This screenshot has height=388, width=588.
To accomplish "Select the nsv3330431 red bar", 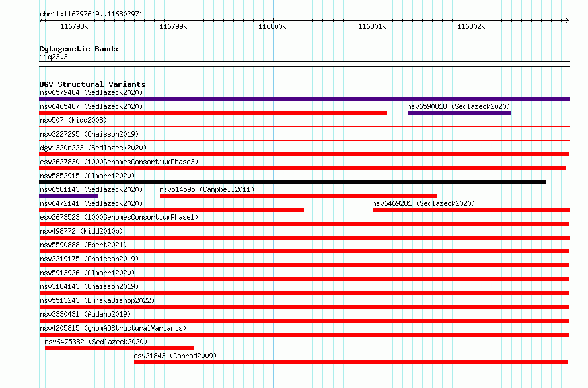I will (x=304, y=321).
